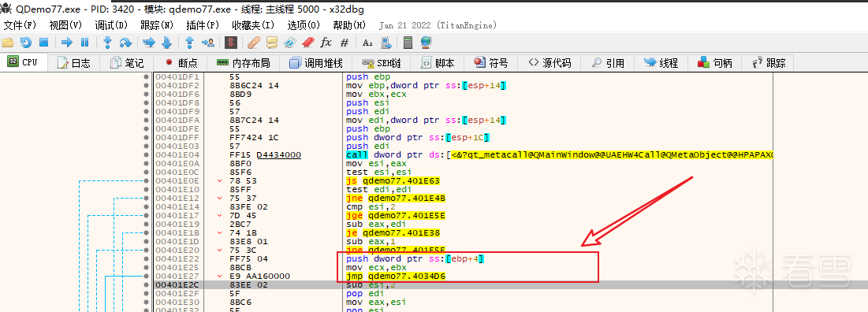Open the 视图(V) menu
Viewport: 868px width, 312px height.
65,25
